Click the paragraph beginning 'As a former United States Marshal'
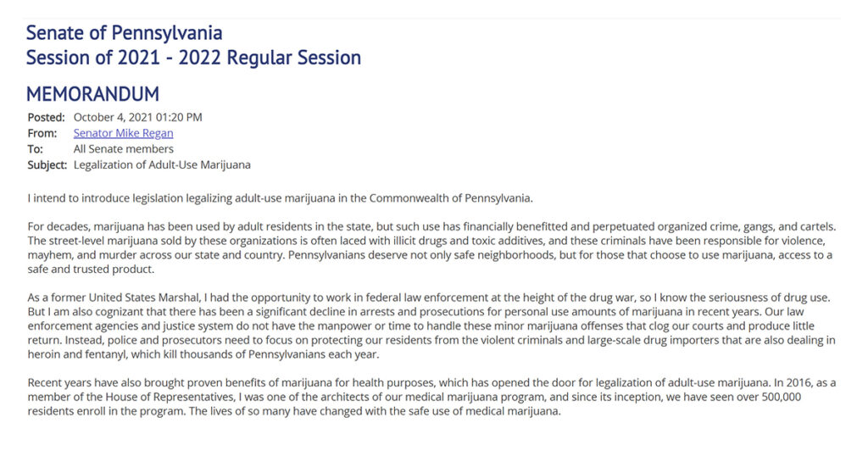The image size is (868, 456). point(431,326)
